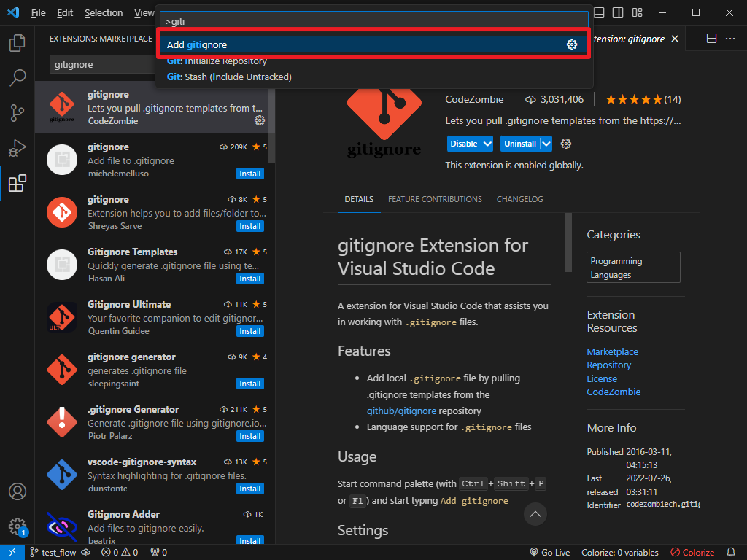Install gitignore by Shreyas Sarve

250,226
